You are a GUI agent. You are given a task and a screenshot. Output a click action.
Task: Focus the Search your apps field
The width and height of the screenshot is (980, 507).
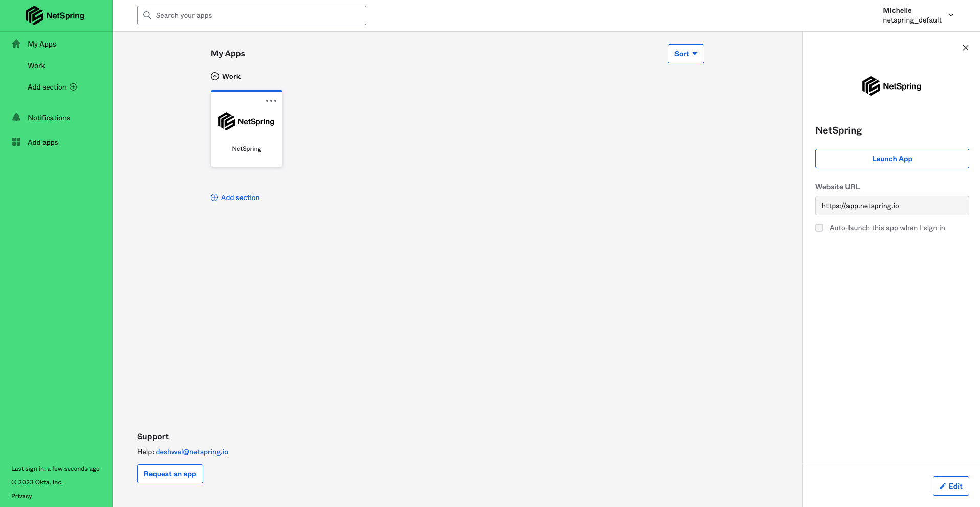tap(252, 15)
